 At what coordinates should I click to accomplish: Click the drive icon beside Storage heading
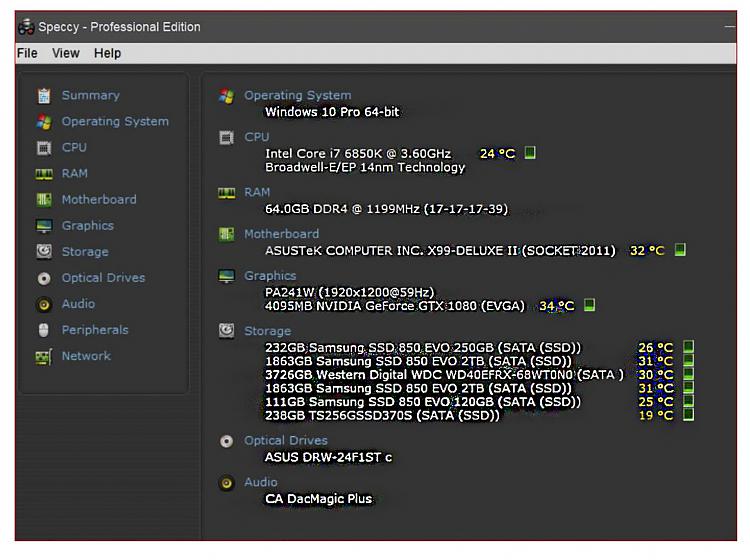226,330
